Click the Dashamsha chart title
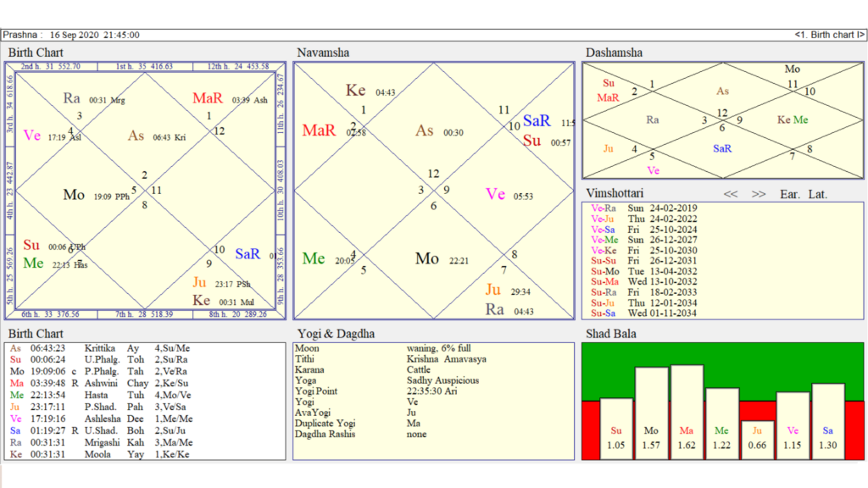Viewport: 868px width, 488px height. point(614,53)
